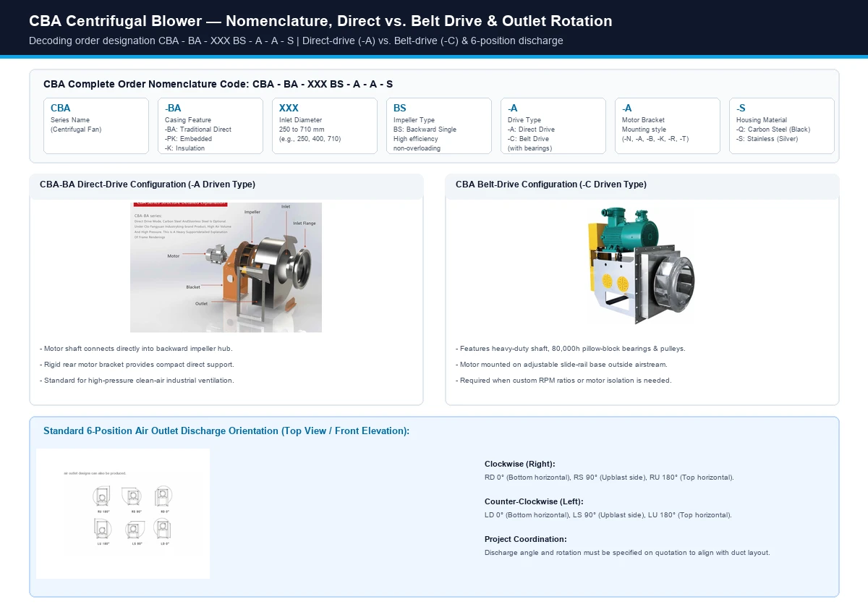Click the '-S: Stainless (Silver)' option text
Viewport: 868px width, 615px height.
tap(767, 139)
